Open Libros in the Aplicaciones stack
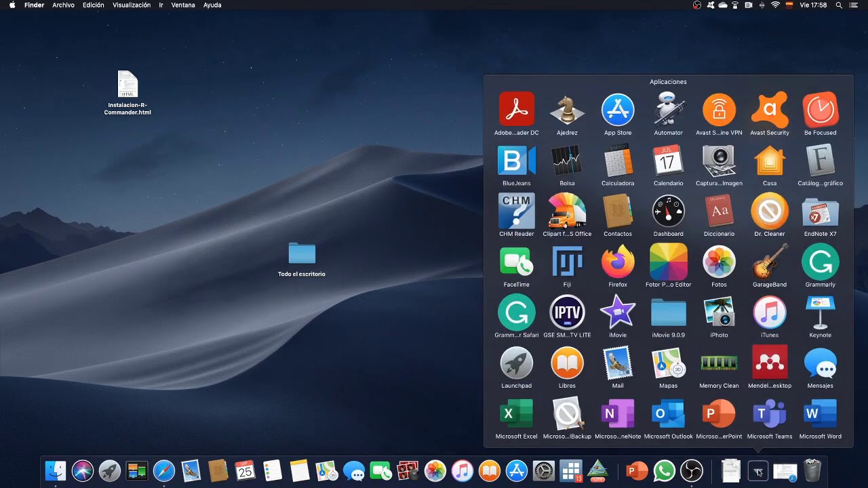 (x=567, y=363)
